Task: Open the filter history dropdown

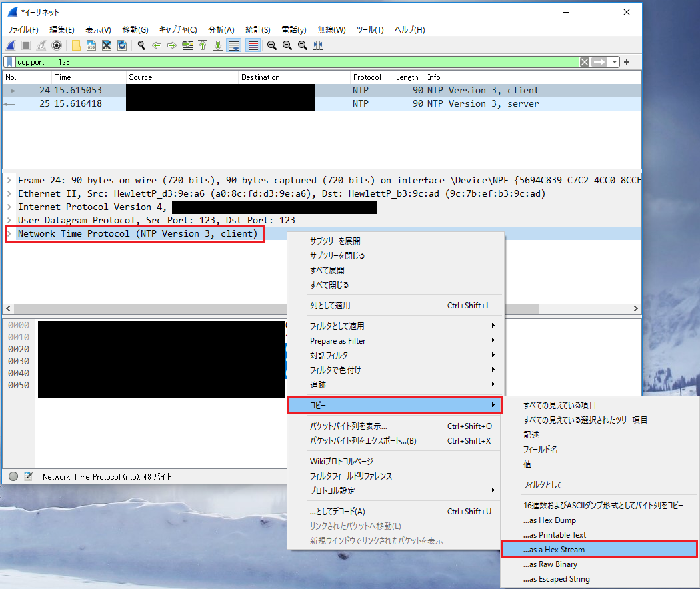Action: pos(615,62)
